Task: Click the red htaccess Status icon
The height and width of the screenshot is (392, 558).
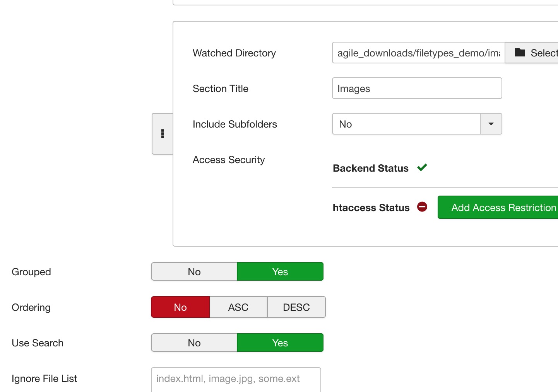Action: point(422,207)
